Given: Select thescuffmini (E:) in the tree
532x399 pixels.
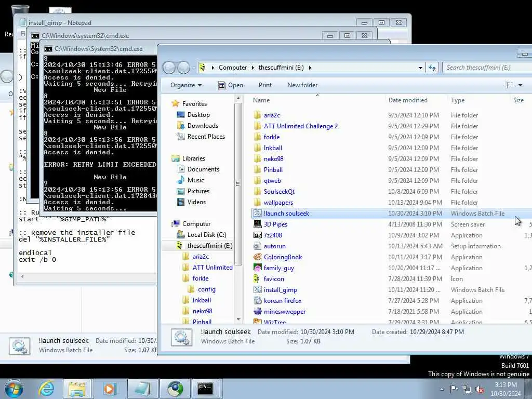Looking at the screenshot, I should coord(204,246).
